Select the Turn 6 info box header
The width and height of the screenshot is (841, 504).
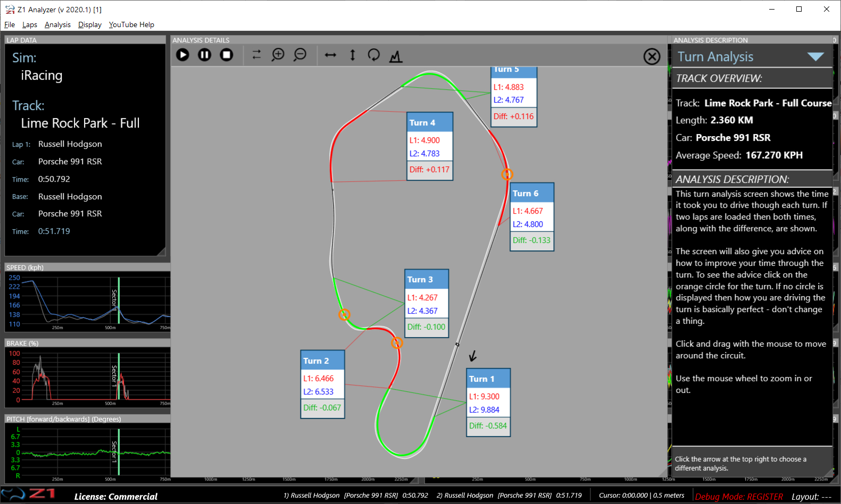click(532, 193)
